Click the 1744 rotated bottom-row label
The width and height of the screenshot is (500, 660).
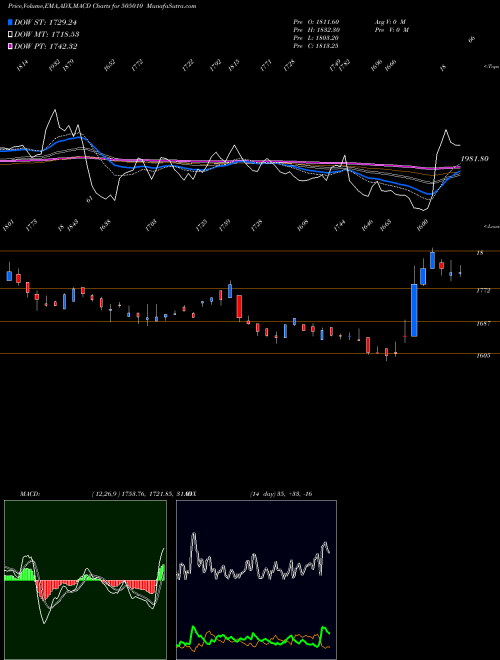[339, 225]
